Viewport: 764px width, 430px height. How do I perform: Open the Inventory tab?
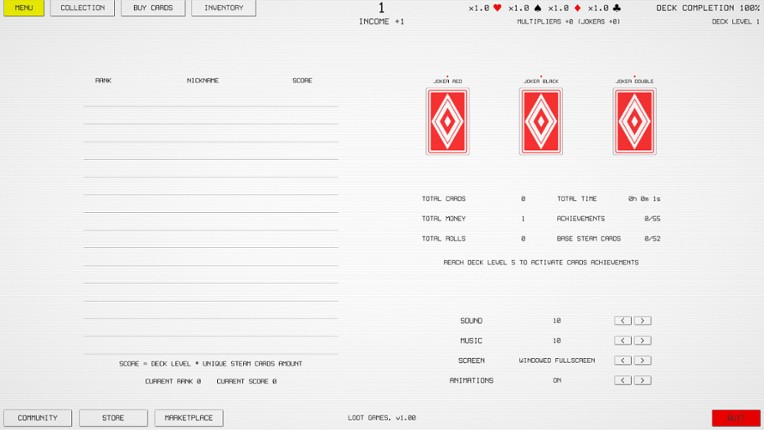[x=224, y=8]
